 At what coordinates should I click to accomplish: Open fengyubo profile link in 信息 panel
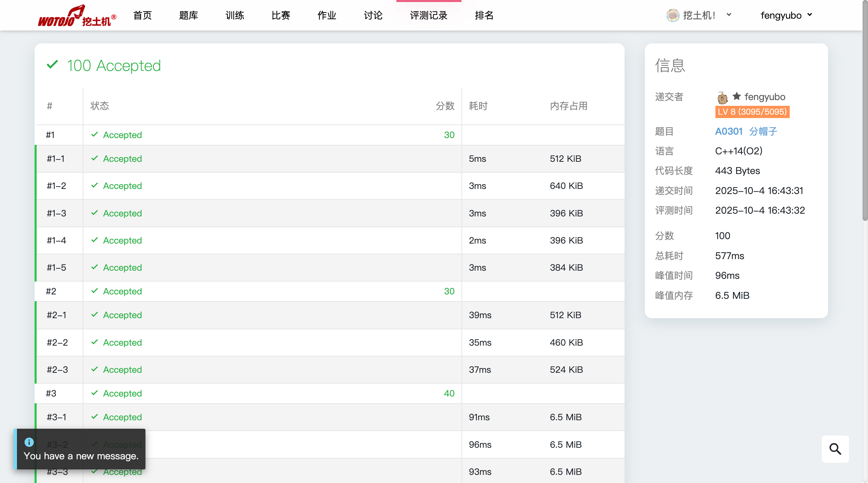tap(765, 97)
